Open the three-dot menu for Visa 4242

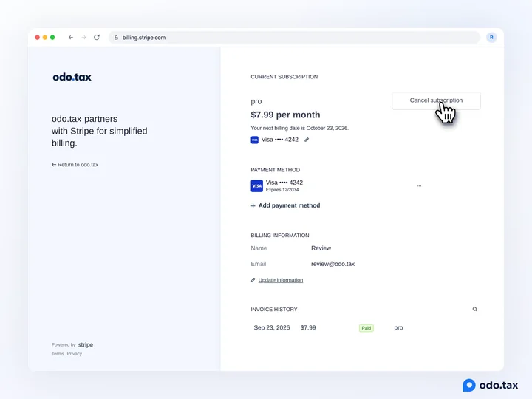click(419, 186)
